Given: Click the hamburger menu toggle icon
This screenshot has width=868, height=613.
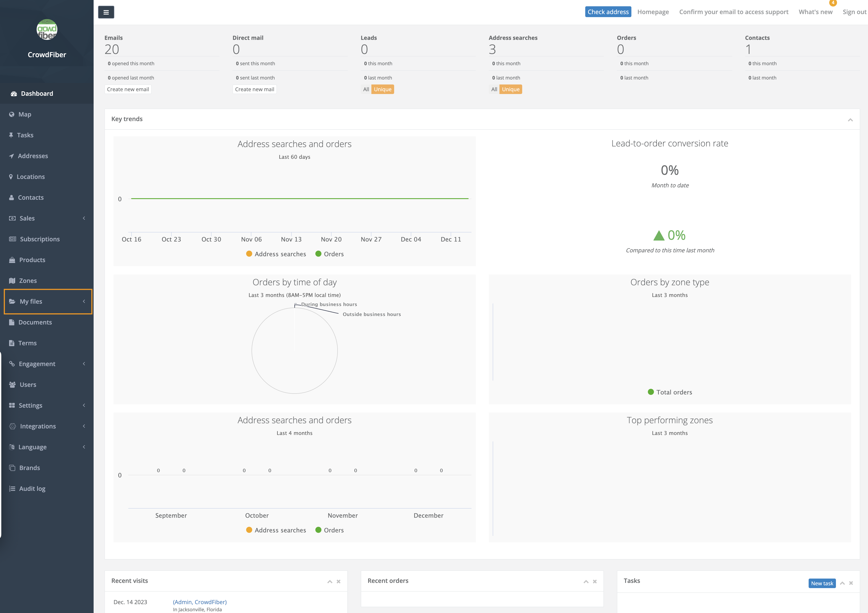Looking at the screenshot, I should point(106,12).
